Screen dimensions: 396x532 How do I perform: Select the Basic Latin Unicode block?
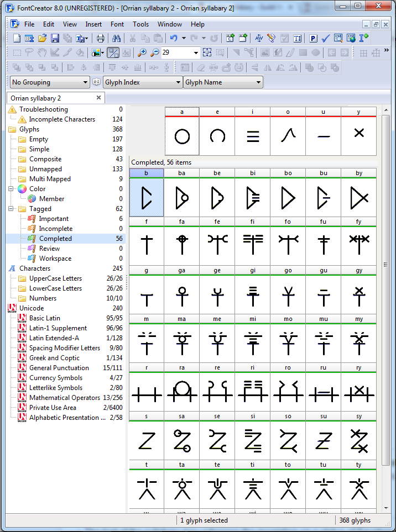(x=45, y=318)
